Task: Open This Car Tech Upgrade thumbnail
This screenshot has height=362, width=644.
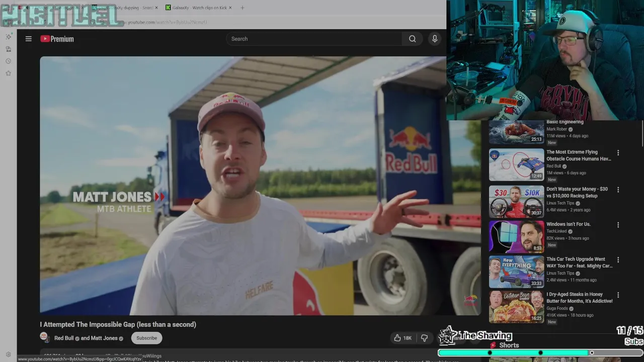Action: point(516,271)
